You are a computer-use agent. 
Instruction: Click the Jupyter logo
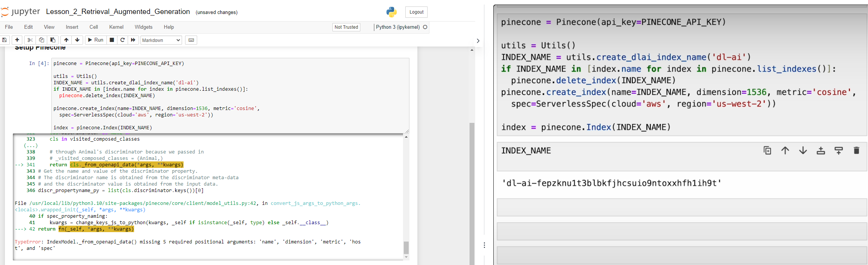(20, 12)
